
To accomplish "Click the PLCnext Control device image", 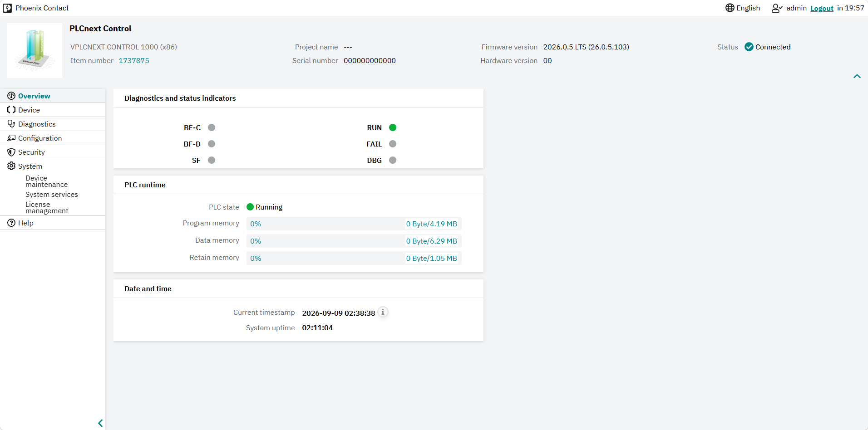I will click(35, 50).
